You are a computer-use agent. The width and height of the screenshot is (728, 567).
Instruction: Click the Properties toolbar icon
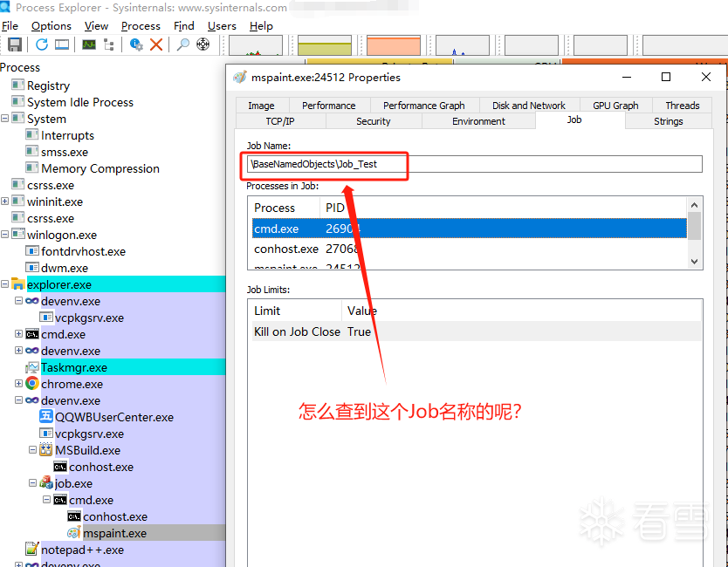pos(136,44)
